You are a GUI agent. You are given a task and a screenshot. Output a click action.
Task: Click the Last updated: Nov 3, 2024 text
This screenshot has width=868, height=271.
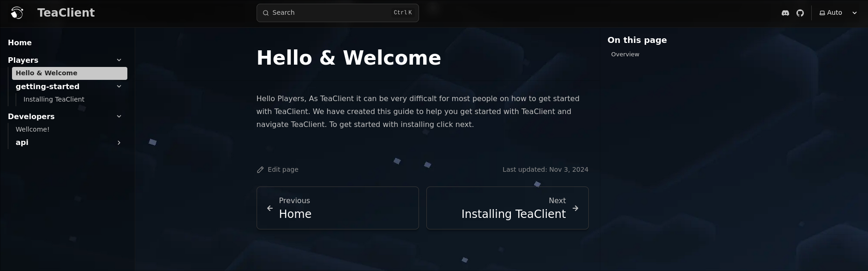[545, 169]
